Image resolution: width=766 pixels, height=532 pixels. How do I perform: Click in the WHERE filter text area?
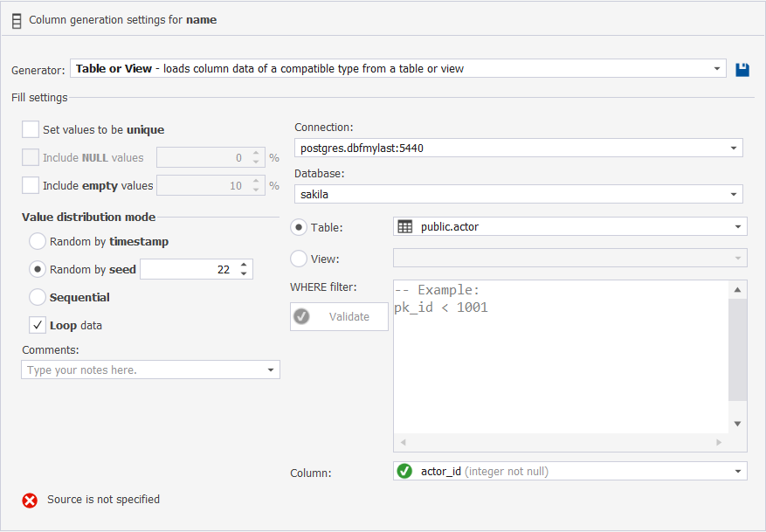point(561,356)
